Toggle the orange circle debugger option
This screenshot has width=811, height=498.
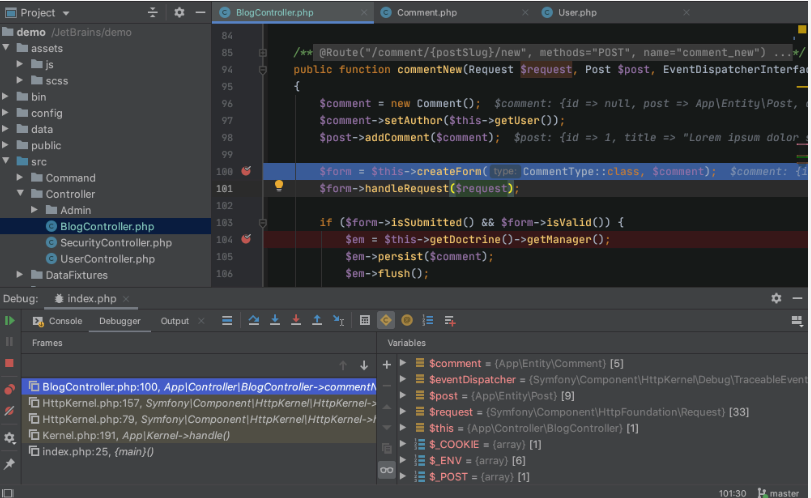[407, 321]
